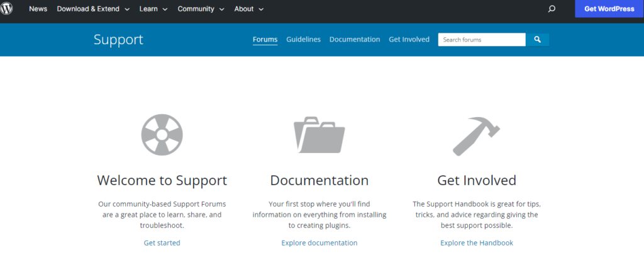The height and width of the screenshot is (274, 644).
Task: Focus the Search forums input field
Action: (x=481, y=40)
